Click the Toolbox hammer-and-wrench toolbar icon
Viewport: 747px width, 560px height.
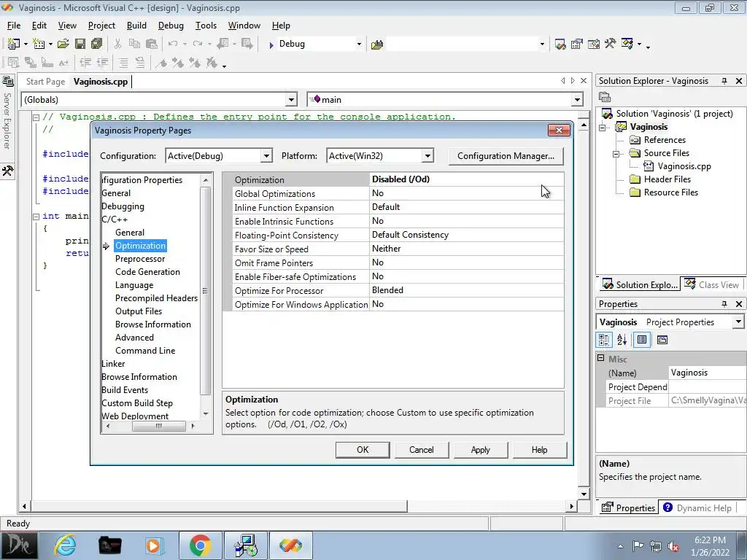pyautogui.click(x=611, y=44)
